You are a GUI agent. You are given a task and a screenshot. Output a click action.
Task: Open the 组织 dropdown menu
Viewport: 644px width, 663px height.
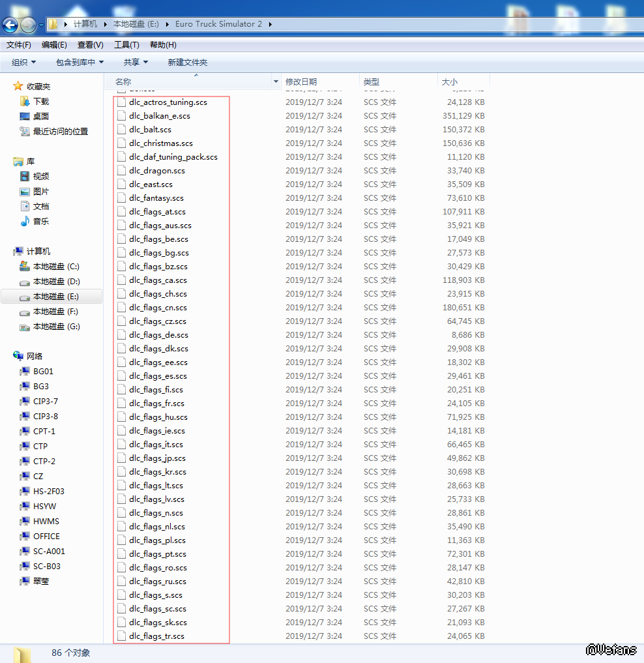tap(23, 63)
